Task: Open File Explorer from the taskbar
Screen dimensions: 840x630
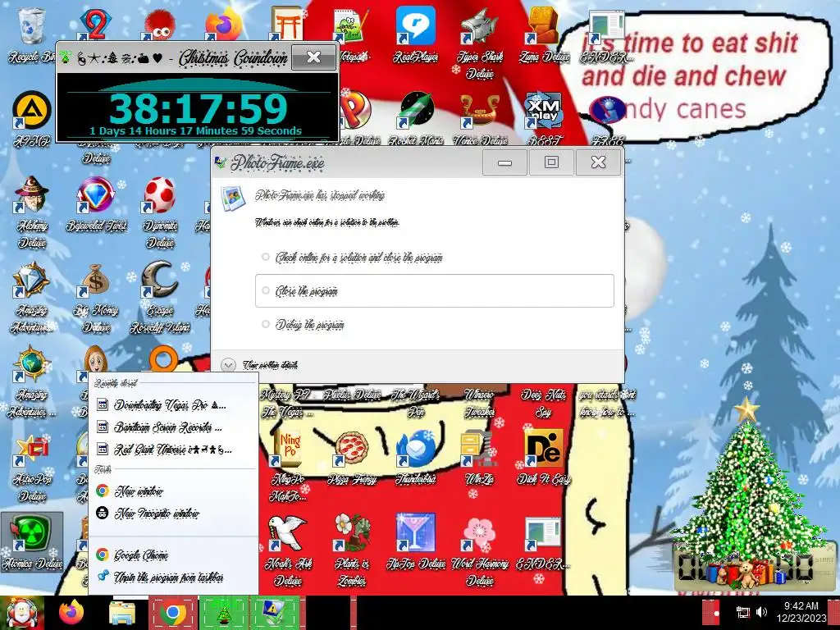Action: 122,613
